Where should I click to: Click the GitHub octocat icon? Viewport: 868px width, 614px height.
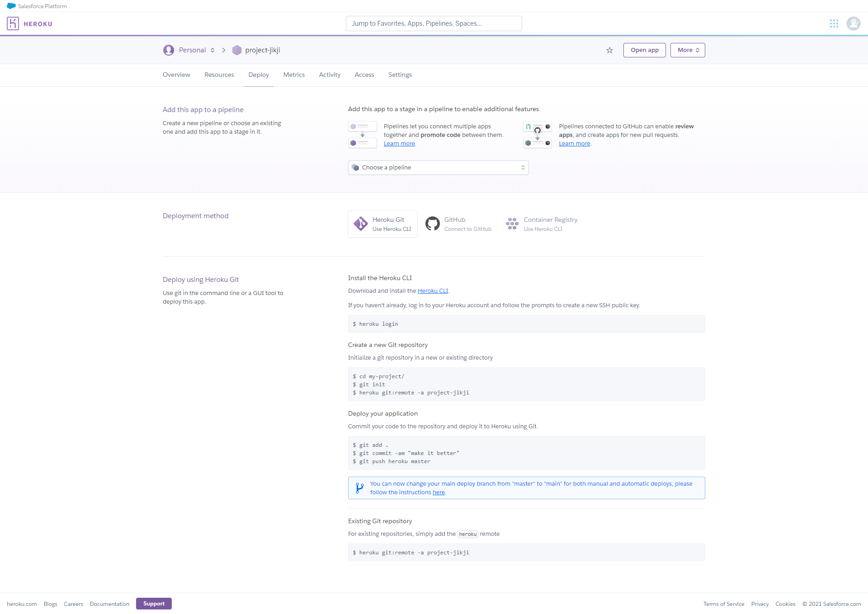pos(433,224)
